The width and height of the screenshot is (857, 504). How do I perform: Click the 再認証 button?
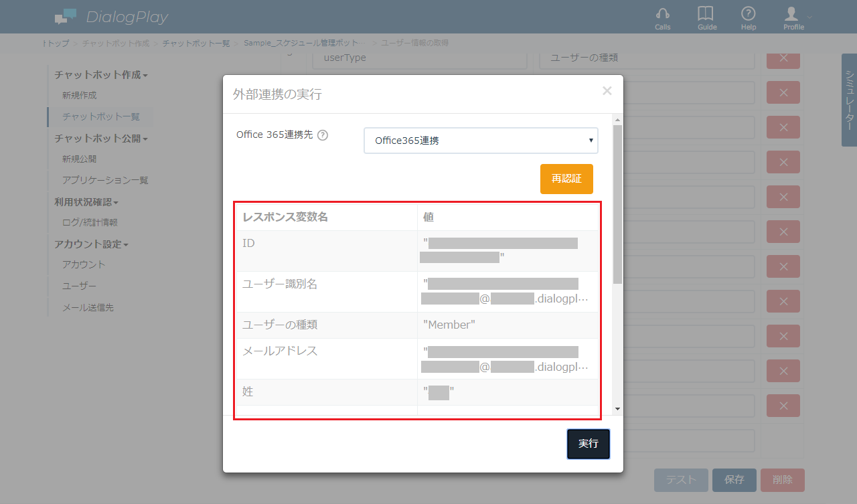(566, 179)
